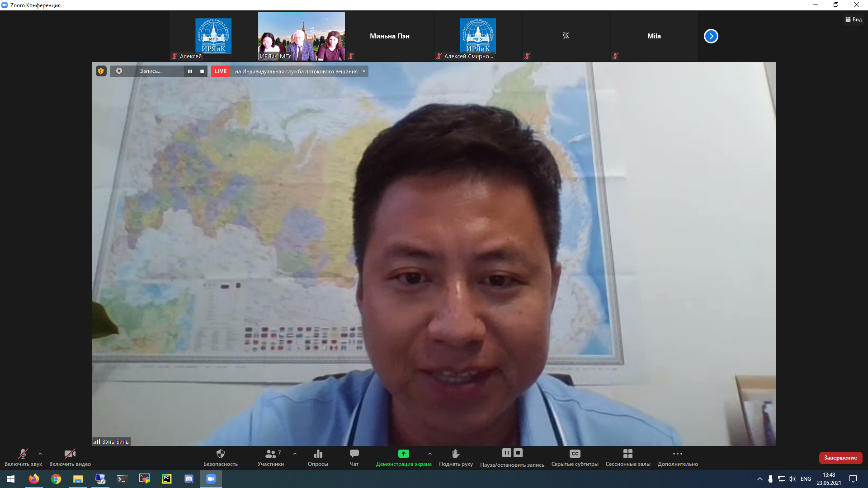Open the Вид view menu
This screenshot has width=868, height=488.
854,19
